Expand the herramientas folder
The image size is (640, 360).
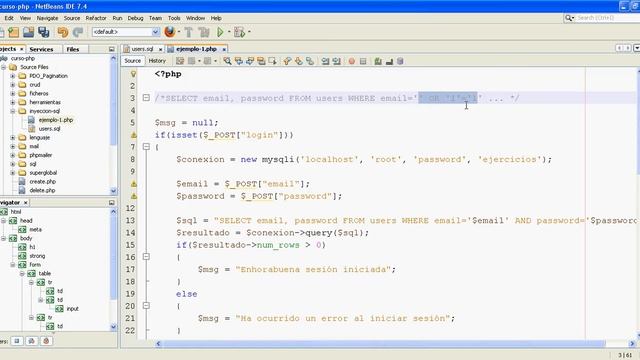click(x=13, y=102)
